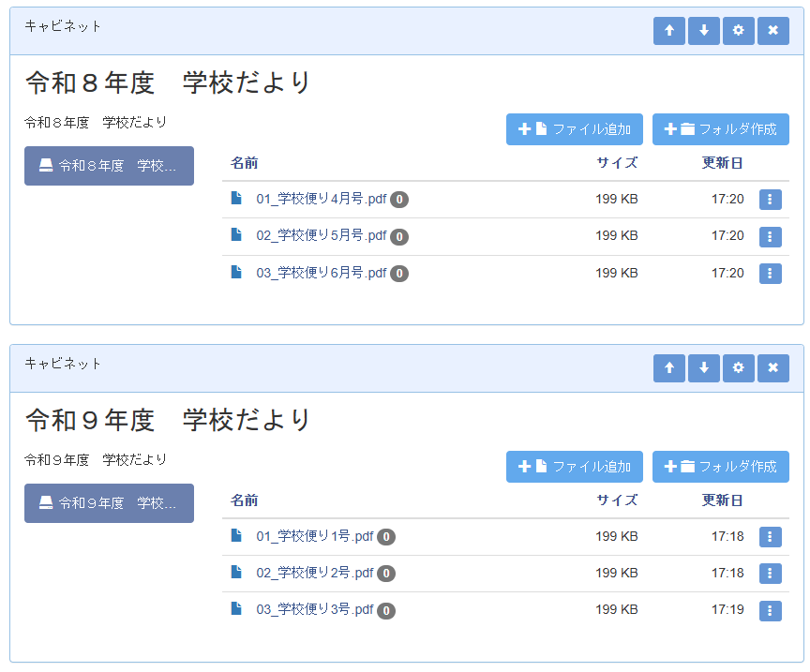The image size is (810, 672).
Task: Open options menu for 01_学校便り4月号.pdf
Action: (x=770, y=200)
